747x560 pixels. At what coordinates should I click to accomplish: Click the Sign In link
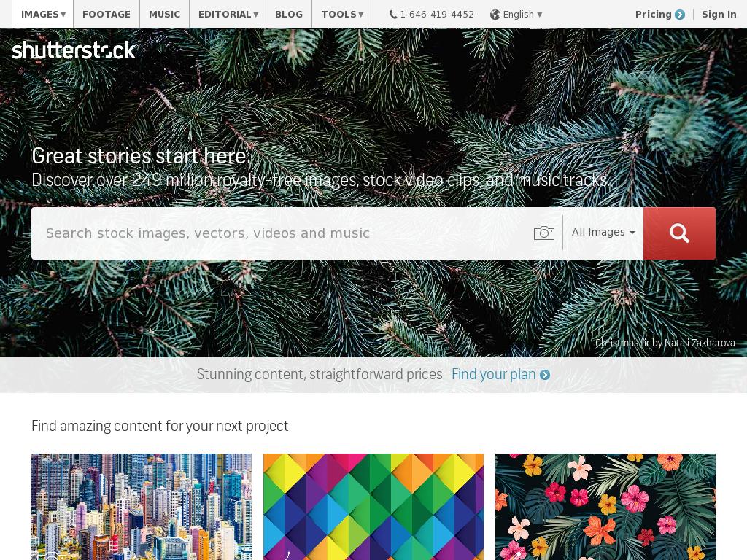[x=719, y=15]
